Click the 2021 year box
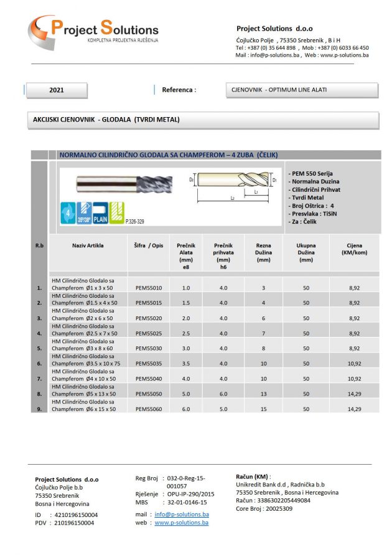 57,90
